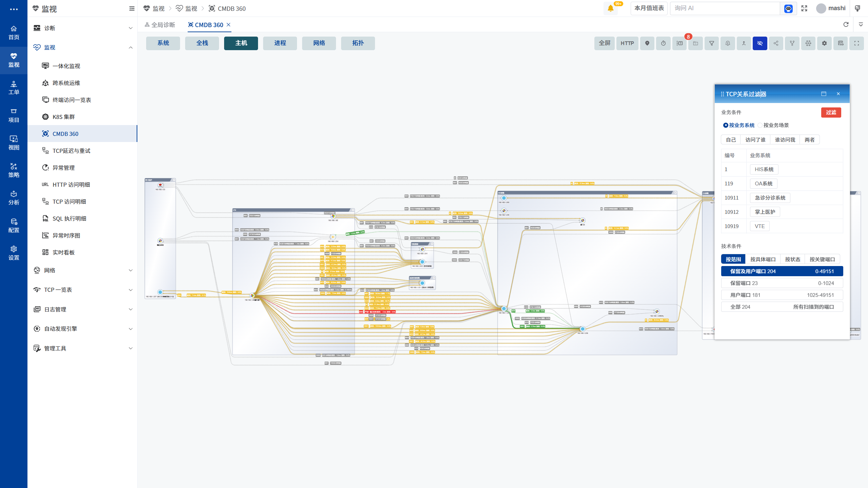Open the gear settings in topology toolbar
The width and height of the screenshot is (868, 488).
pos(824,43)
